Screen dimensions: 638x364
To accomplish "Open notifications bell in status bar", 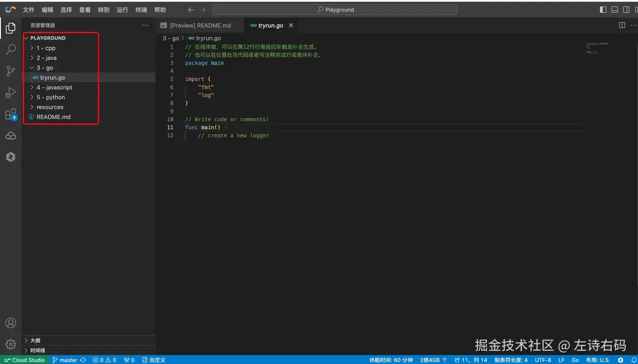I will 633,360.
